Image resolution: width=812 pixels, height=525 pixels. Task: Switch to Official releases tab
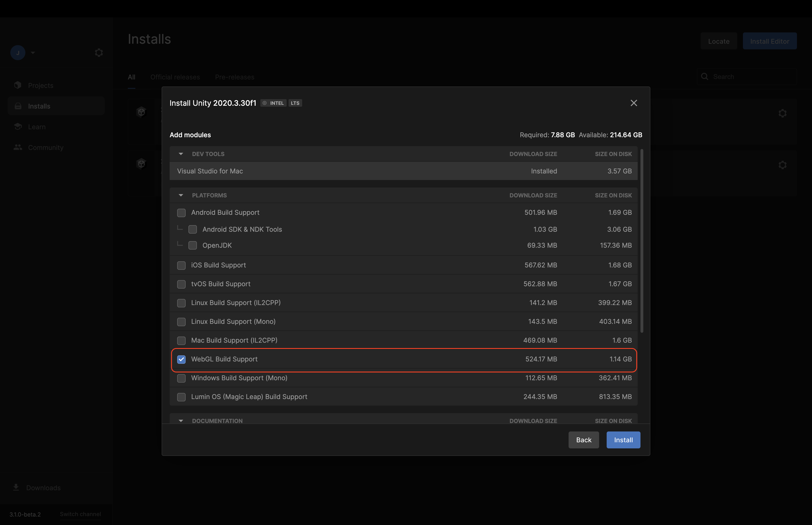coord(175,77)
